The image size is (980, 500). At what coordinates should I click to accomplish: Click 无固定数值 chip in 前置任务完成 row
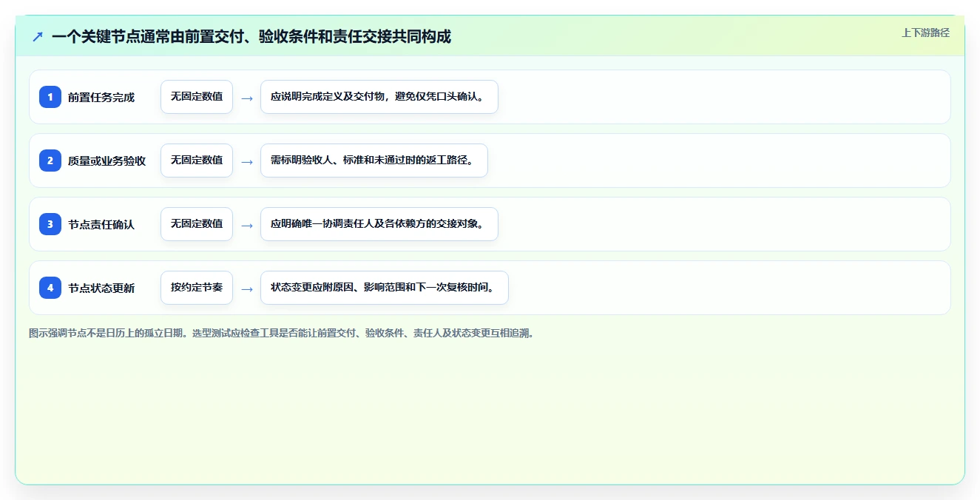click(x=197, y=97)
